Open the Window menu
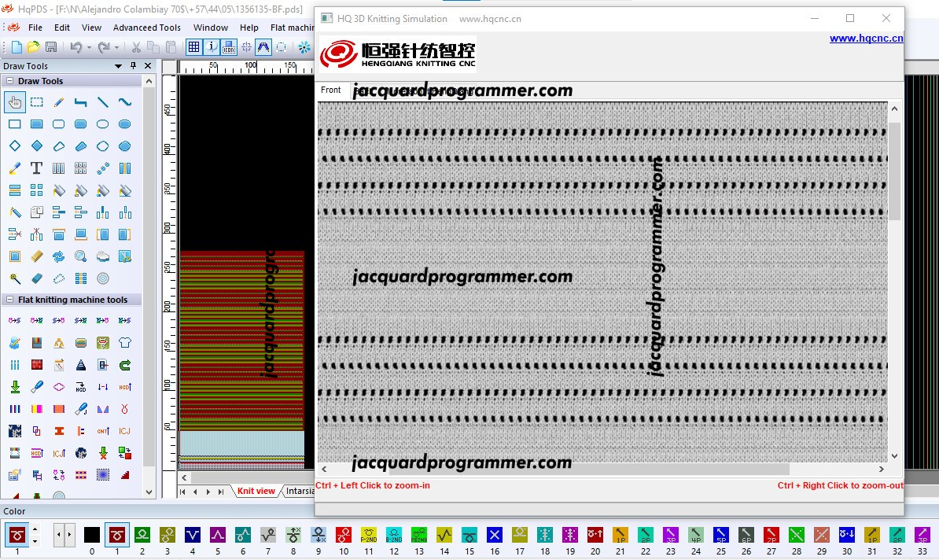 211,28
